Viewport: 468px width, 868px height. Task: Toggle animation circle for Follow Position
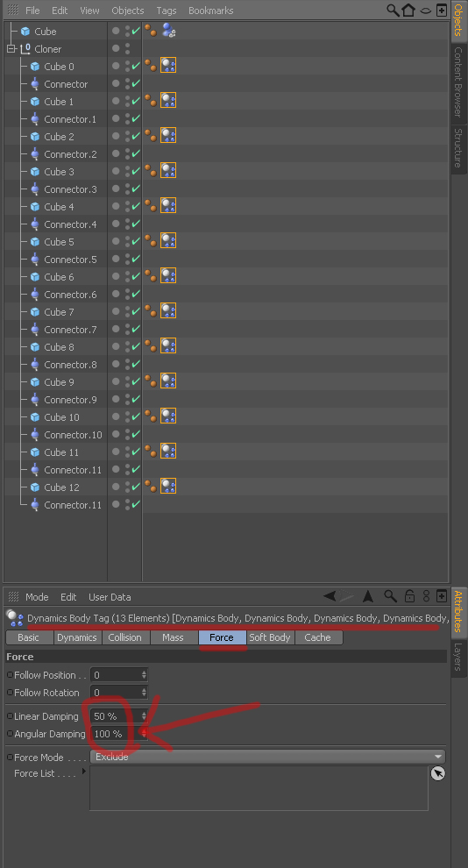pyautogui.click(x=10, y=675)
